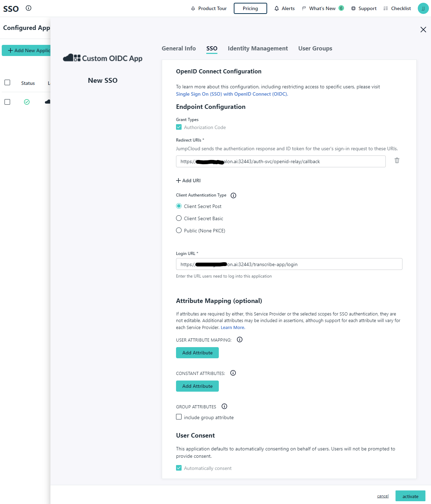This screenshot has width=431, height=504.
Task: Click the info icon next to SSO title
Action: click(x=29, y=8)
